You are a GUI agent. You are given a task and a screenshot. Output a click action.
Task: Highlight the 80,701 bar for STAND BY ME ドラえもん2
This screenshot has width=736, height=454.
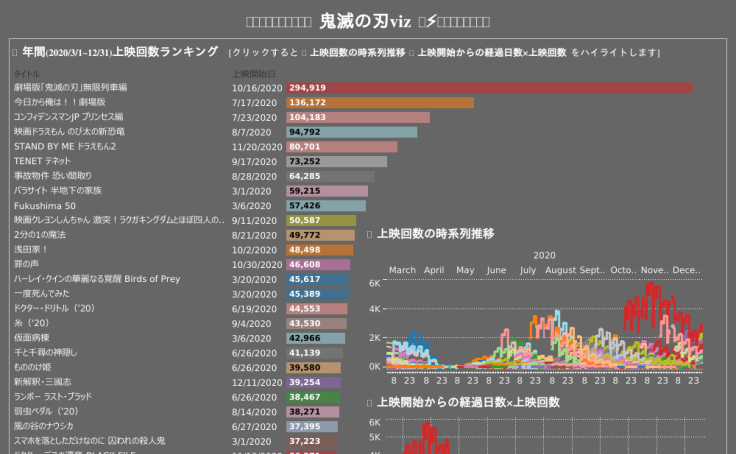click(342, 146)
